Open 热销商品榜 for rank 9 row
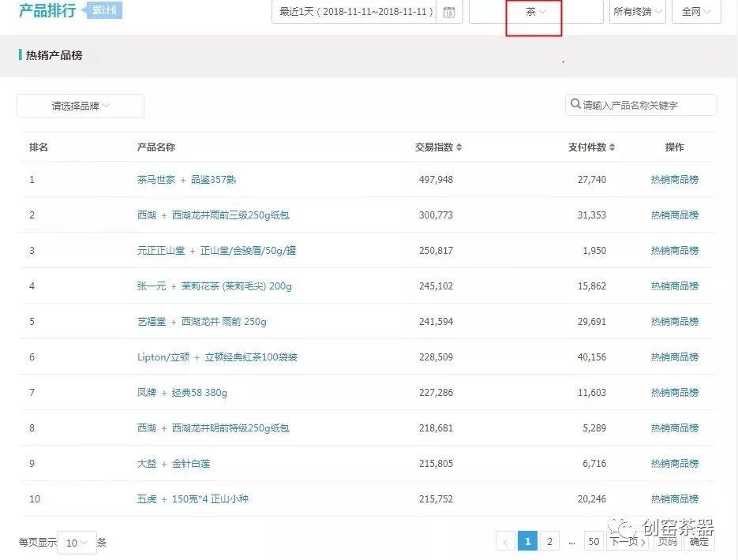The width and height of the screenshot is (738, 560). click(674, 464)
